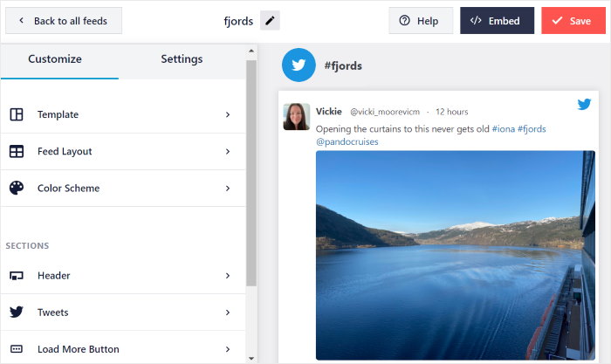This screenshot has width=611, height=364.
Task: Click the Color Scheme label text
Action: (69, 189)
